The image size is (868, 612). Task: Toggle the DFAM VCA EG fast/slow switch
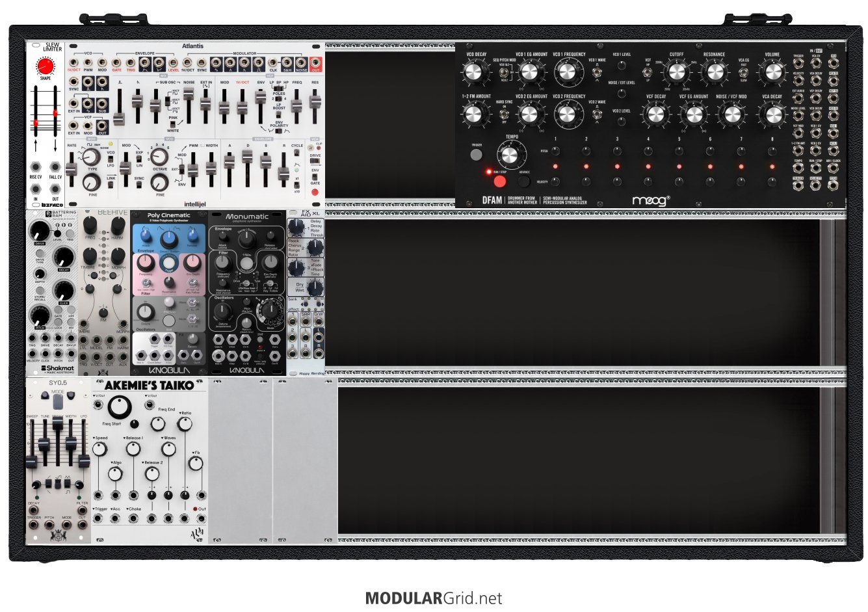click(744, 71)
